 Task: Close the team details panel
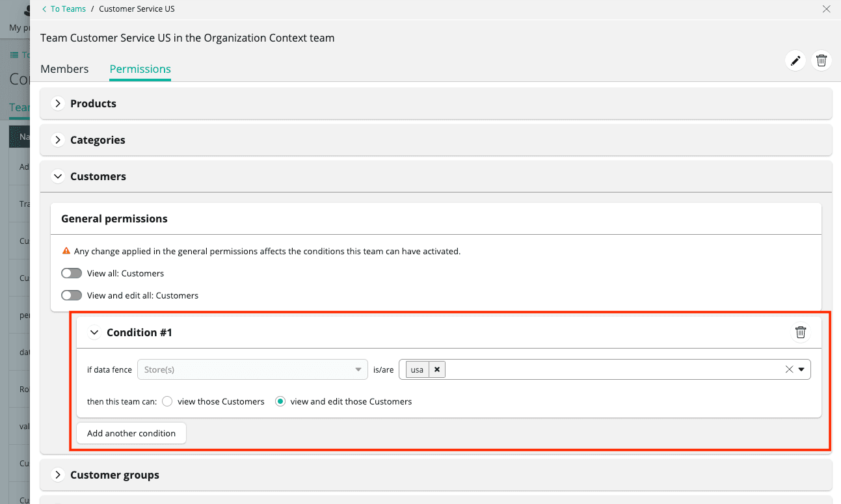(827, 9)
